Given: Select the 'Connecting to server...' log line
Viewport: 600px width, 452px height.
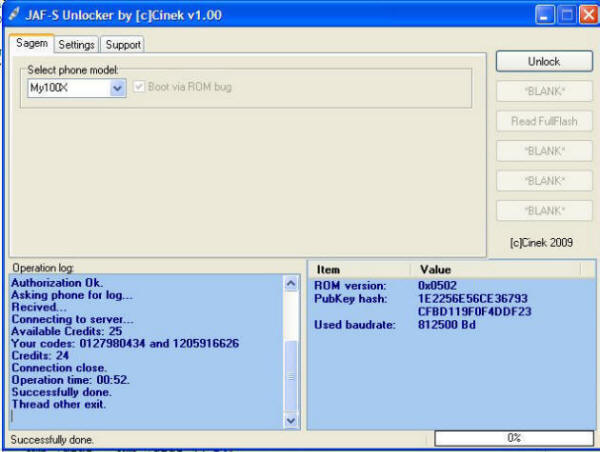Looking at the screenshot, I should click(x=72, y=319).
